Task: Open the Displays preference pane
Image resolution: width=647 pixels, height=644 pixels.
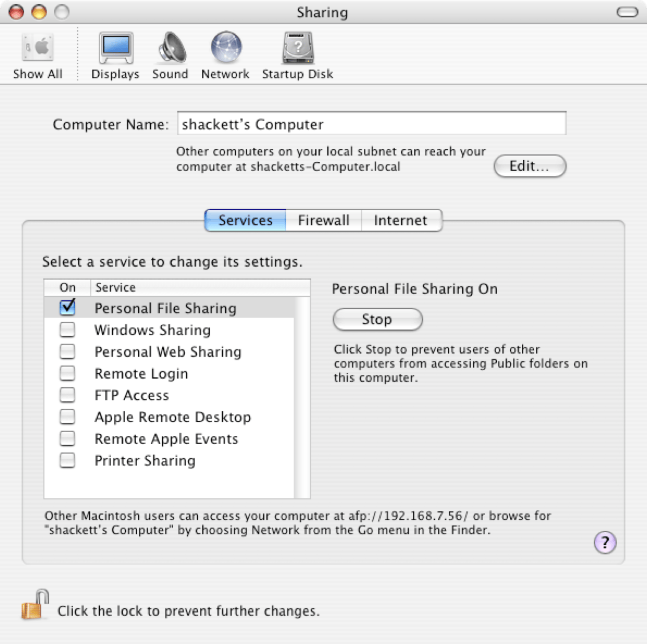Action: pos(115,56)
